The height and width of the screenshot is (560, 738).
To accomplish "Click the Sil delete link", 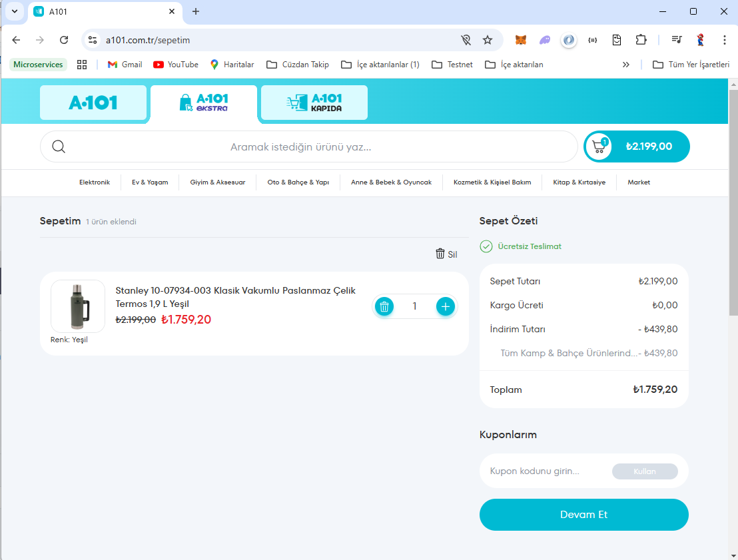I will point(446,254).
